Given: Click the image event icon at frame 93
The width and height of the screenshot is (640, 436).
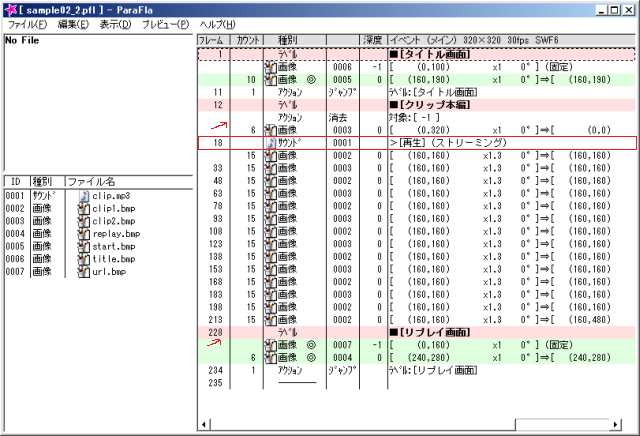Looking at the screenshot, I should tap(271, 219).
